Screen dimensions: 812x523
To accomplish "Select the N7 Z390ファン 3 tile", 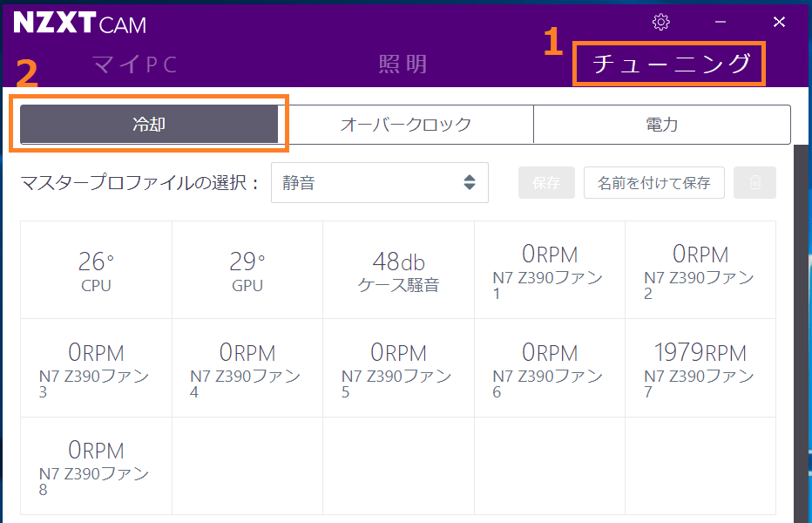I will coord(97,368).
